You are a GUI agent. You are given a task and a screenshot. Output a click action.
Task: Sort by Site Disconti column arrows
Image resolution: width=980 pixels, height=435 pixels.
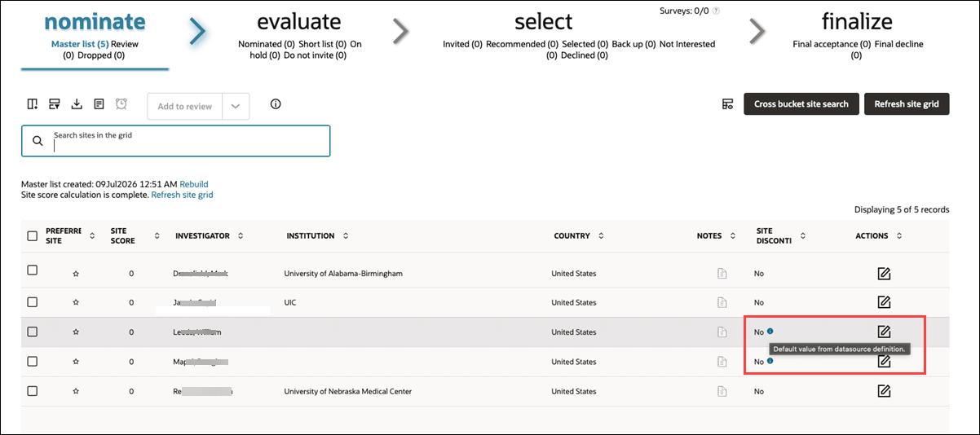click(x=803, y=236)
